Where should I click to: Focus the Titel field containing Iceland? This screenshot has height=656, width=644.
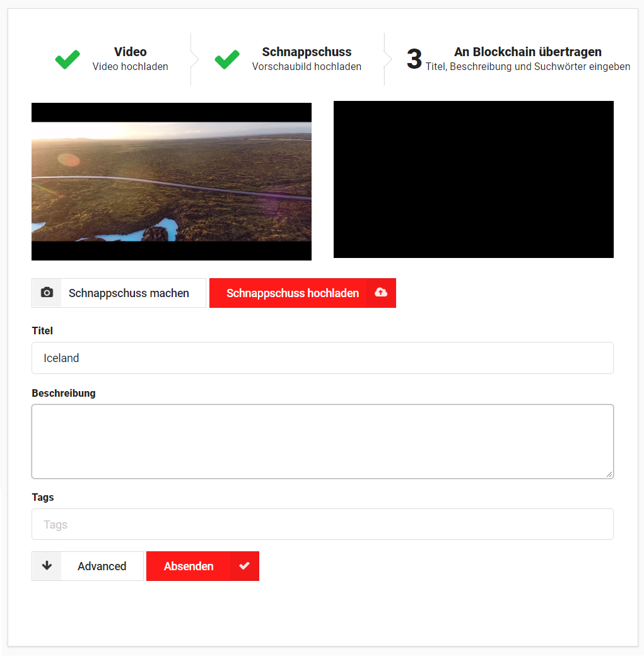[322, 358]
